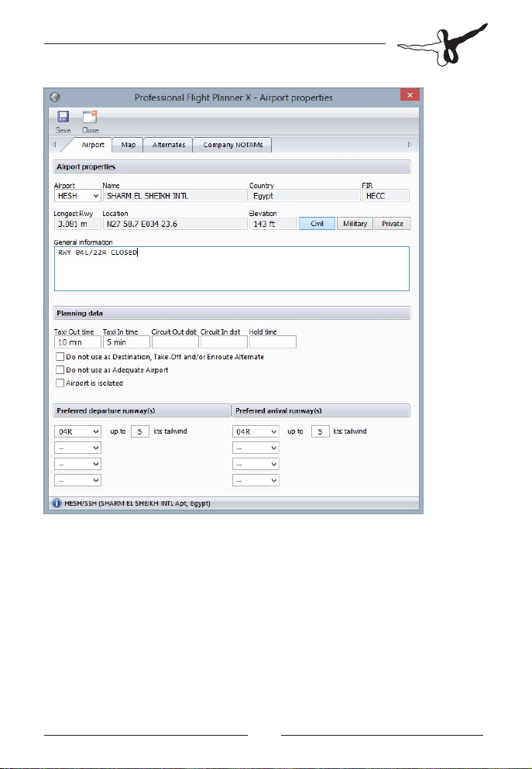Click the Hold time field
532x769 pixels.
point(273,342)
